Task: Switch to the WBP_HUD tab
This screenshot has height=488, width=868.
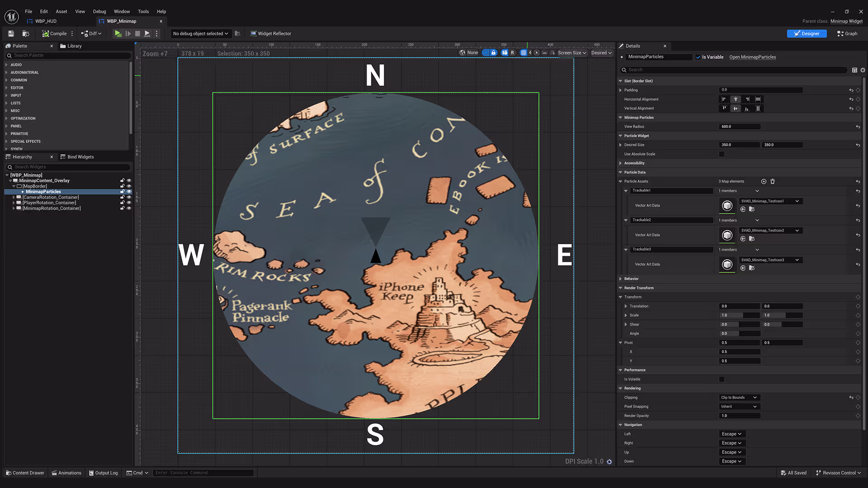Action: coord(46,21)
